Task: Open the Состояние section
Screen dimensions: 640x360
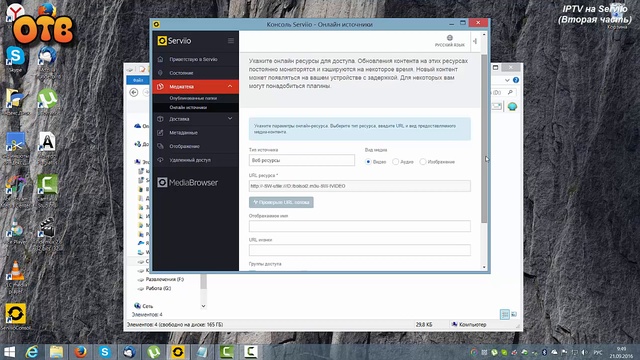Action: (x=181, y=73)
